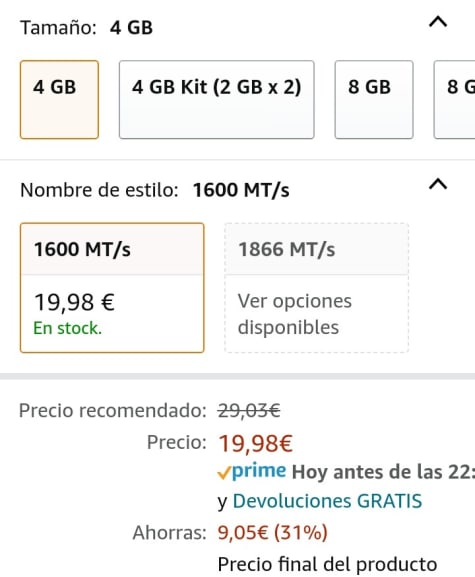Tap the crossed-out 29,03€ recommended price
Viewport: 475px width, 577px height.
click(249, 410)
